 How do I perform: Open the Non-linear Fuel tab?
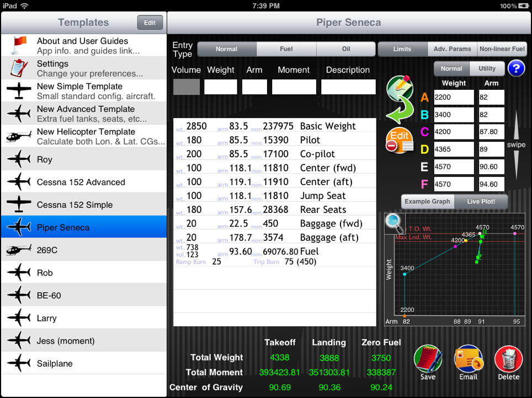[x=502, y=49]
